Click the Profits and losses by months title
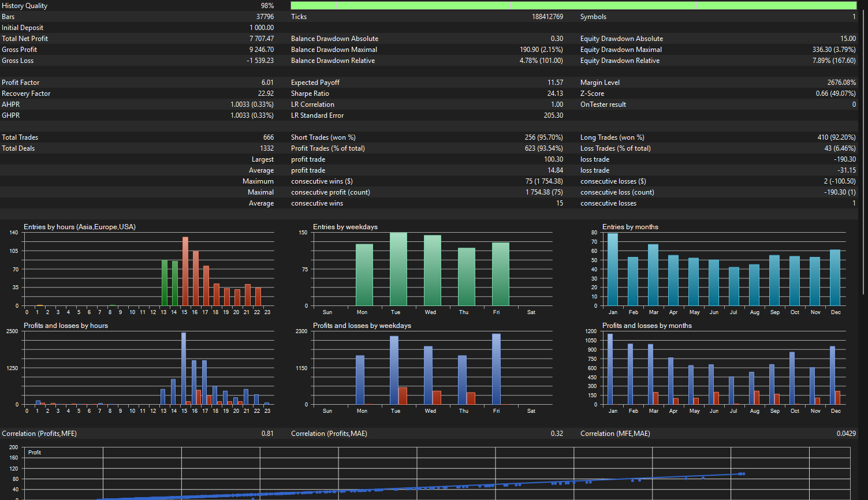 [x=647, y=326]
